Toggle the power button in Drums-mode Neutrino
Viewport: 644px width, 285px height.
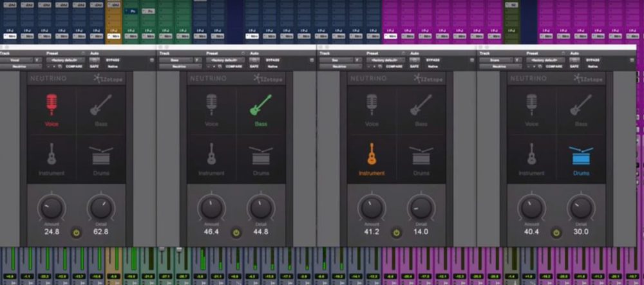556,232
